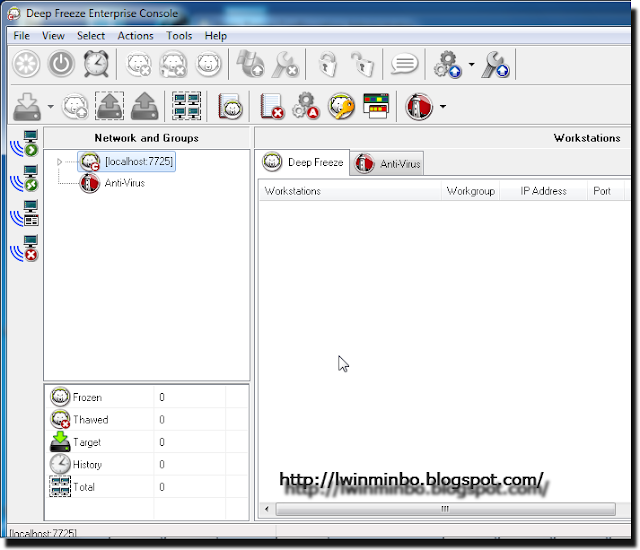Click the bear with upload arrow icon
The width and height of the screenshot is (640, 550).
pos(75,106)
